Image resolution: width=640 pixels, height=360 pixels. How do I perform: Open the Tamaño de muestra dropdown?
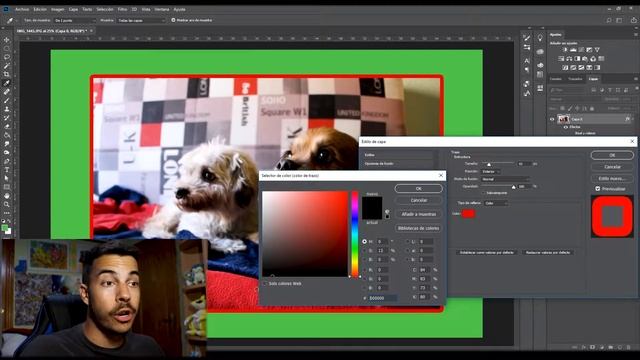click(x=75, y=20)
